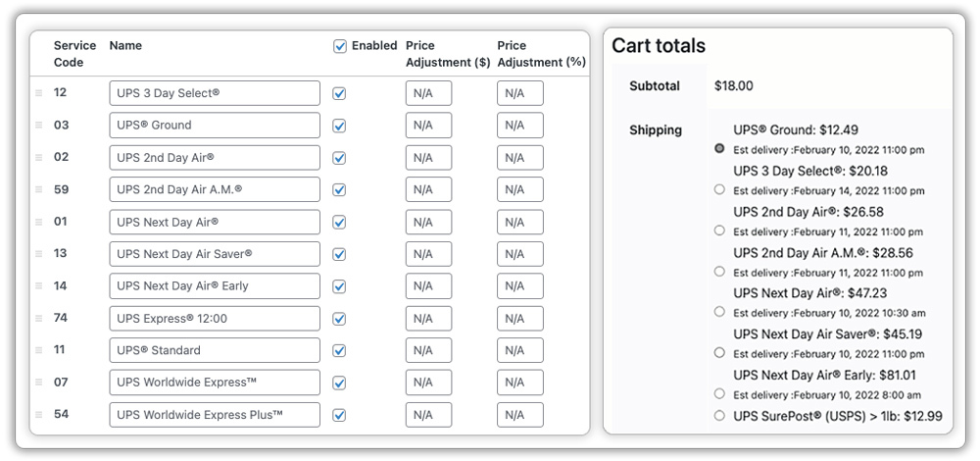Edit the UPS Worldwide Express name field

(215, 383)
